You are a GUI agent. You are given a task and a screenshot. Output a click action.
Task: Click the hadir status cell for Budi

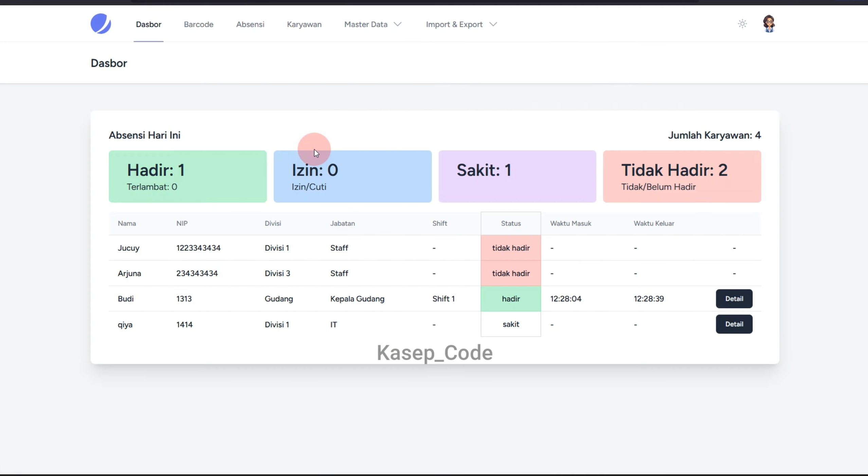[511, 299]
